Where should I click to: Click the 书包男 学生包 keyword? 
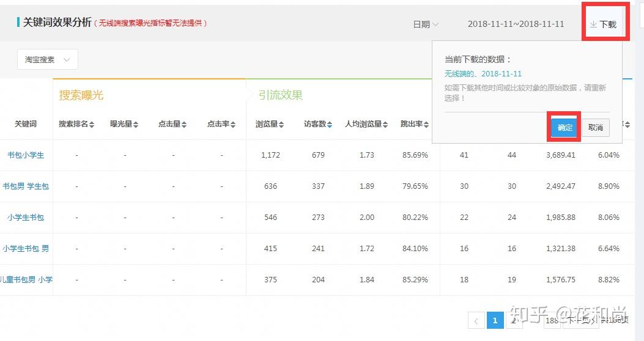coord(26,186)
